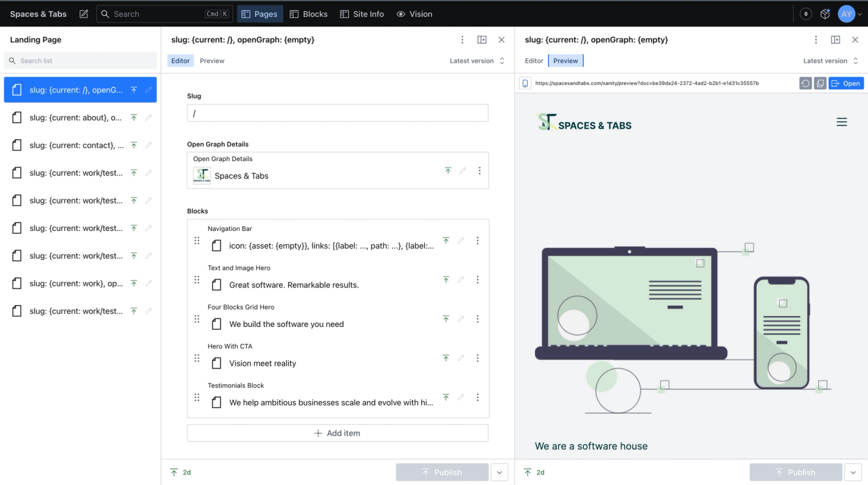Switch to the Editor tab on the right pane

click(x=534, y=60)
